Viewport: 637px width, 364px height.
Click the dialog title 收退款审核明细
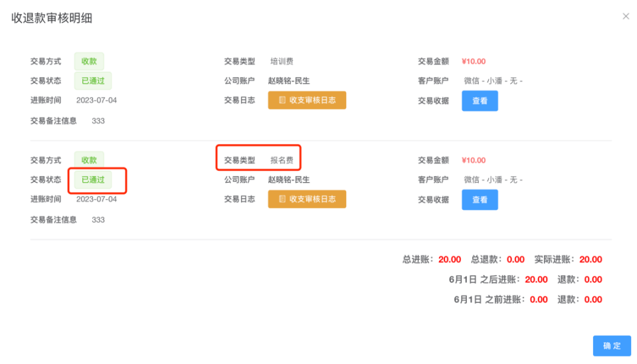tap(52, 18)
